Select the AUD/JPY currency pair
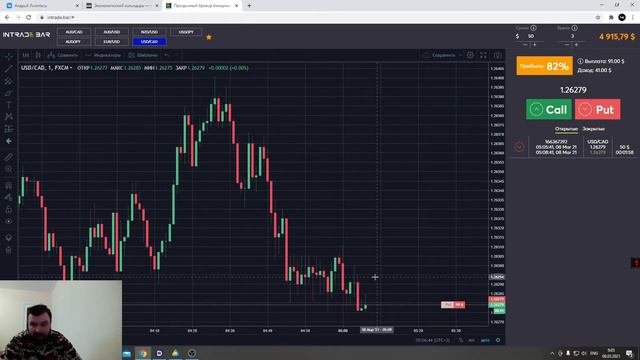The width and height of the screenshot is (640, 360). click(x=73, y=42)
